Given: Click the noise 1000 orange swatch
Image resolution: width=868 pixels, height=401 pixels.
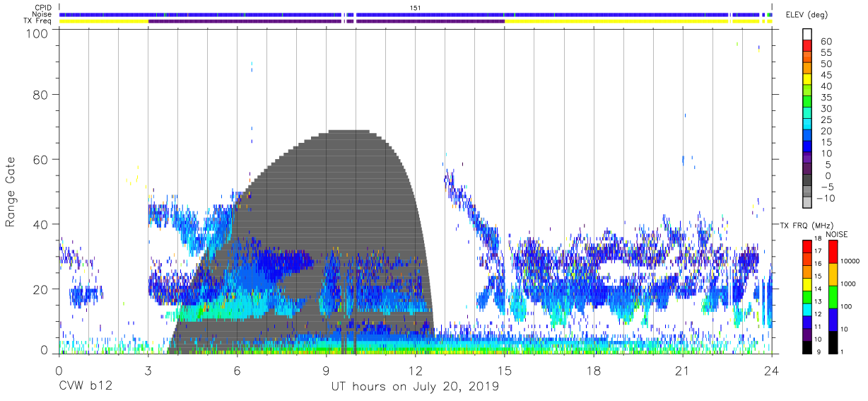Looking at the screenshot, I should tap(834, 274).
